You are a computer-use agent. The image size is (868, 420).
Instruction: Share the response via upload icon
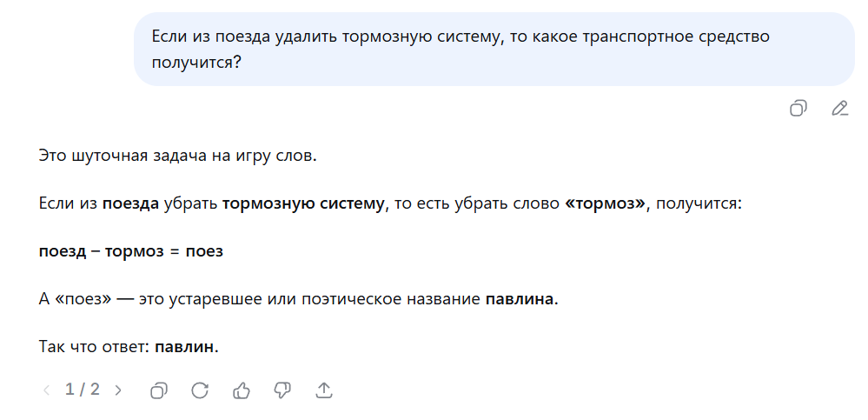click(x=323, y=390)
